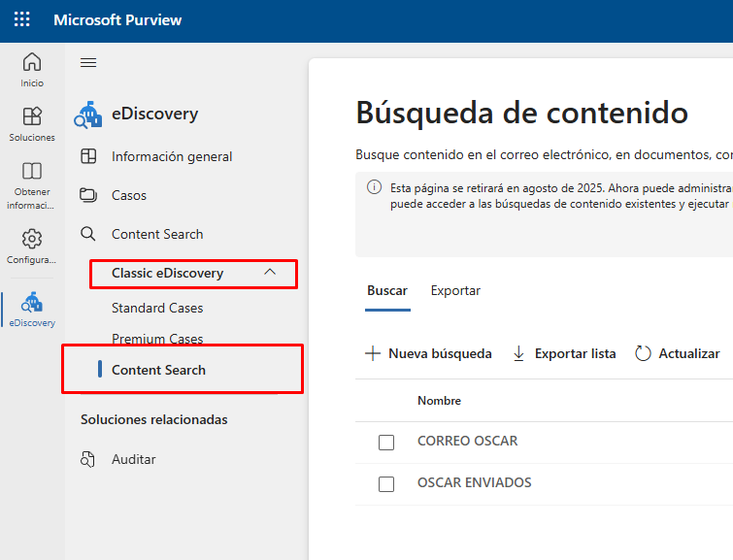Click the refresh circle icon
The width and height of the screenshot is (733, 560).
643,353
